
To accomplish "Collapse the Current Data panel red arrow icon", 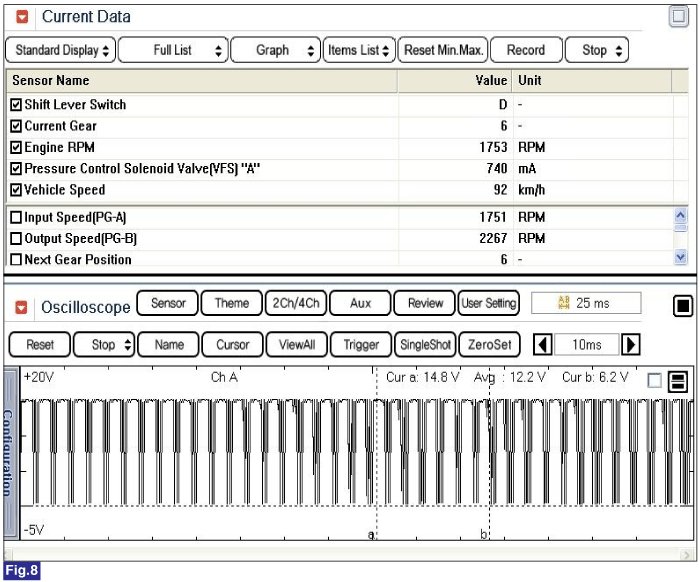I will click(x=22, y=17).
